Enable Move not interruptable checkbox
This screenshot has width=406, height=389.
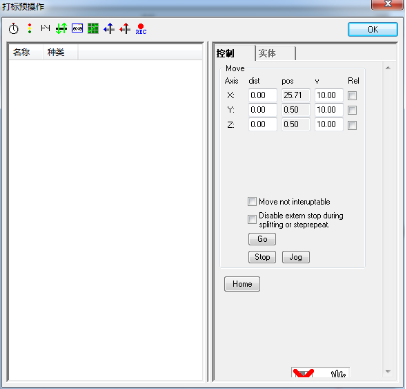[x=252, y=201]
